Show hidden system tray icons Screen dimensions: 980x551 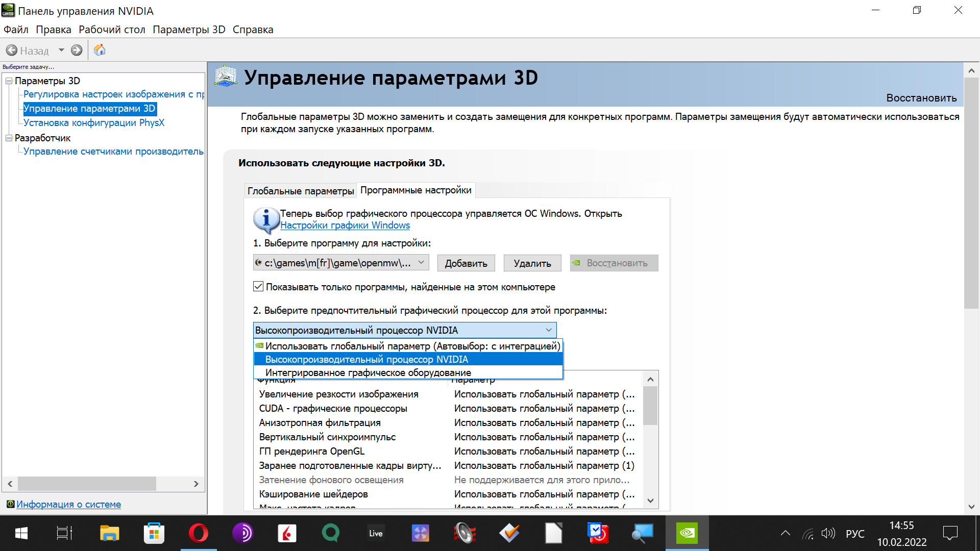point(786,534)
